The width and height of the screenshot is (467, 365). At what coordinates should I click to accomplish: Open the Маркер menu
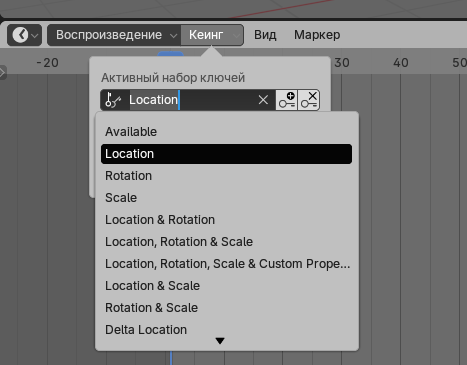317,35
